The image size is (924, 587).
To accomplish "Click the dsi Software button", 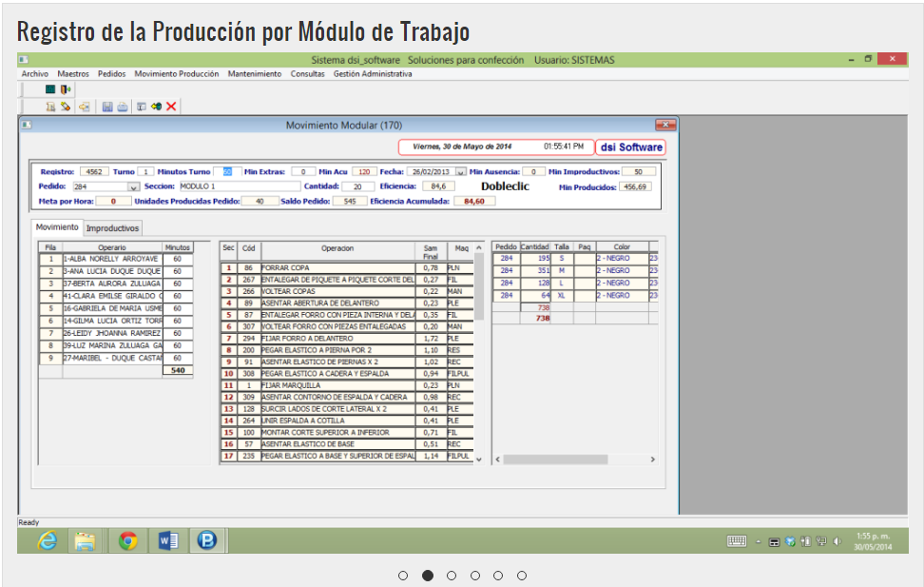I will (x=631, y=147).
